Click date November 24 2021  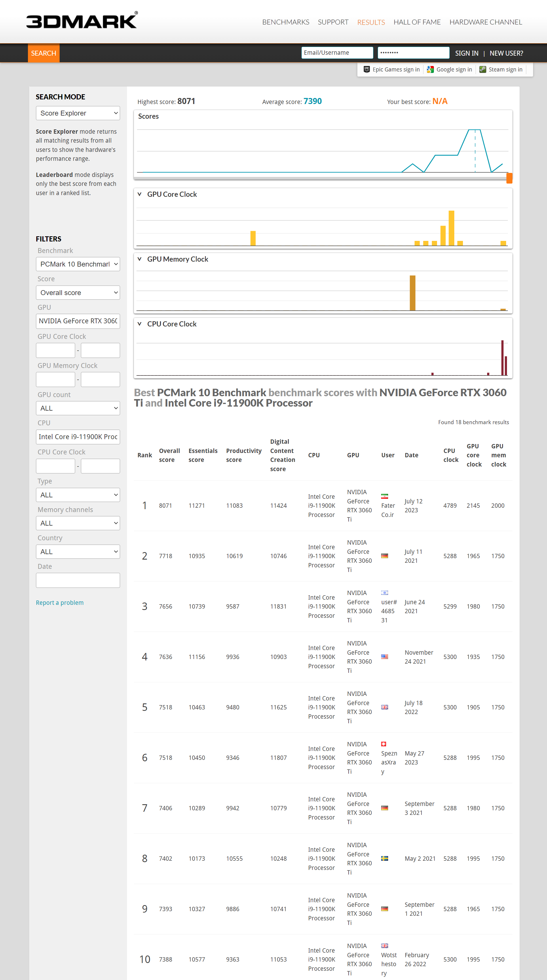click(x=419, y=657)
